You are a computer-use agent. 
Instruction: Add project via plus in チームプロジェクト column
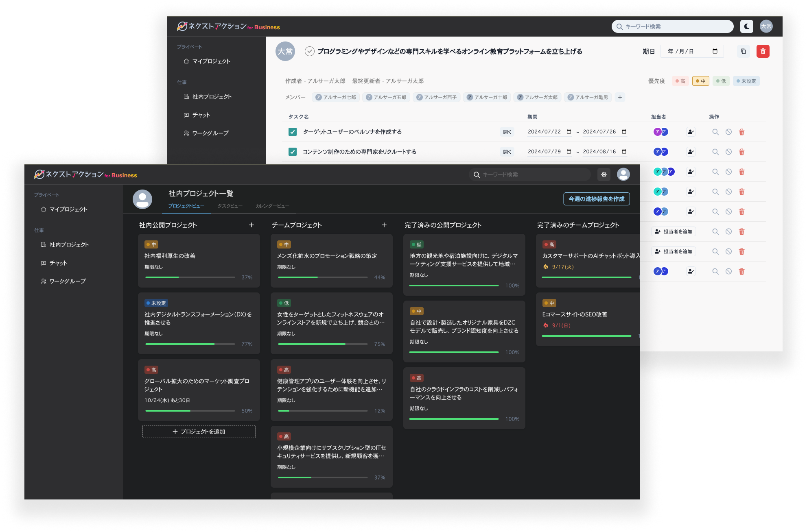click(x=384, y=225)
